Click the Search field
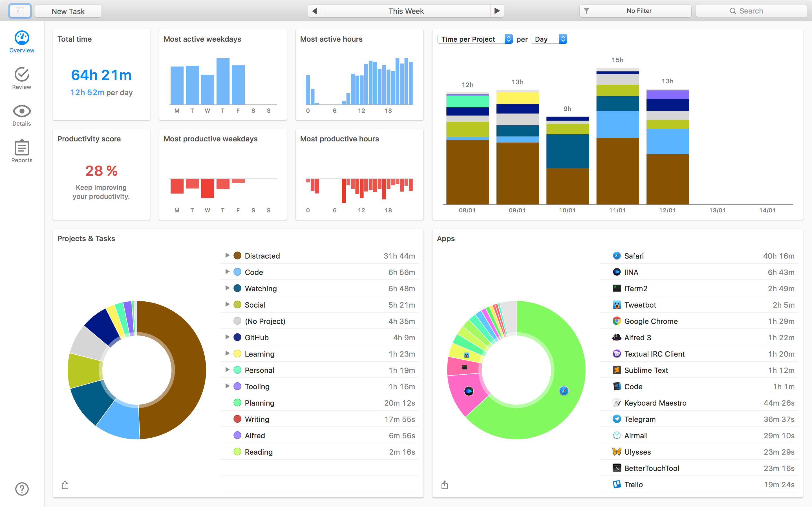The width and height of the screenshot is (812, 507). [751, 11]
